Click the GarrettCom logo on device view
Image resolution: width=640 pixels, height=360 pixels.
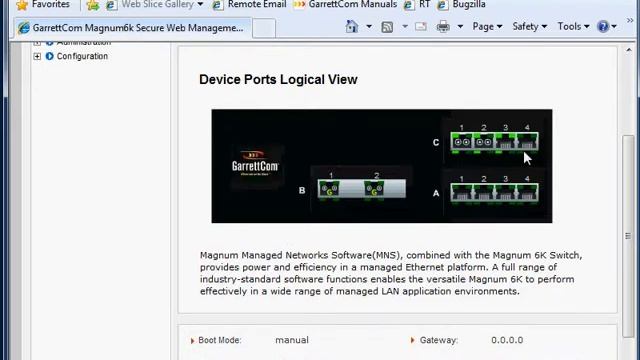click(256, 164)
